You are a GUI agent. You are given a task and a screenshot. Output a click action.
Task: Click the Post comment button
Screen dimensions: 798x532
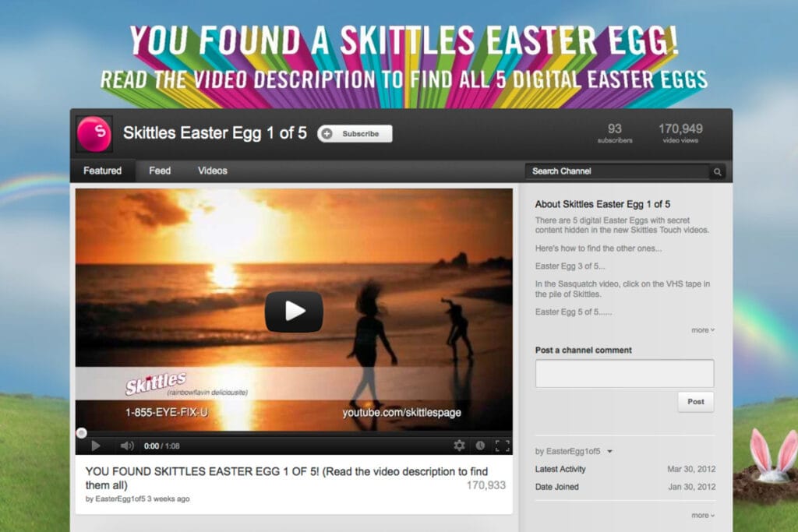click(696, 402)
